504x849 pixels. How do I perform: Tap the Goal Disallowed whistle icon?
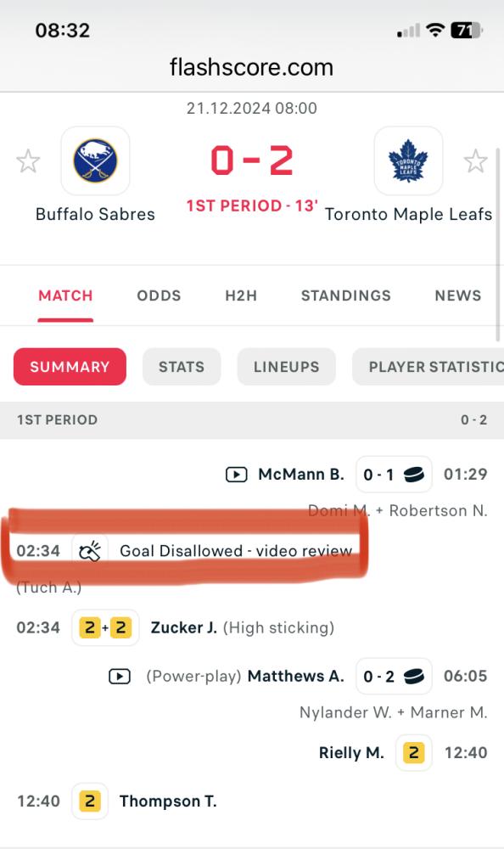click(x=90, y=551)
